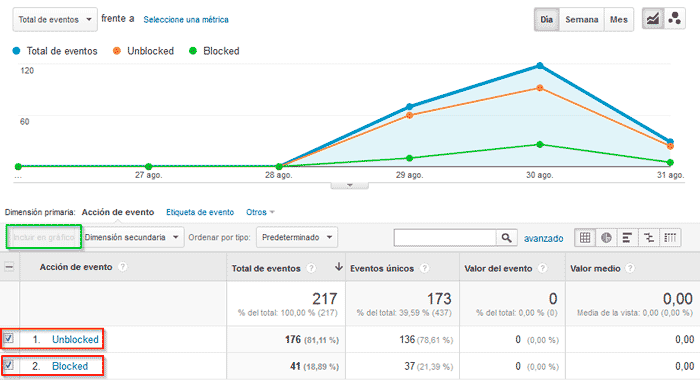The width and height of the screenshot is (700, 383).
Task: Click the 176 value in Unblocked row
Action: tap(293, 340)
